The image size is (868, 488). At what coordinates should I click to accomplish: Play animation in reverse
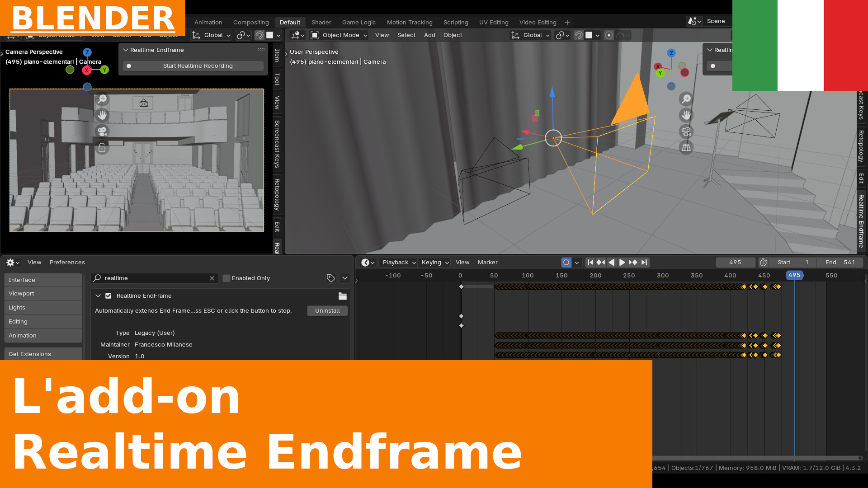(x=612, y=263)
